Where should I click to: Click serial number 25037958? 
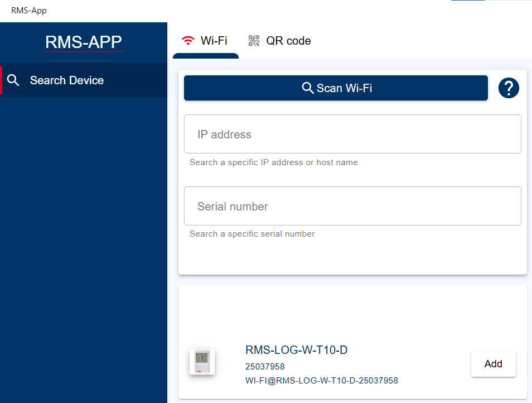click(265, 367)
